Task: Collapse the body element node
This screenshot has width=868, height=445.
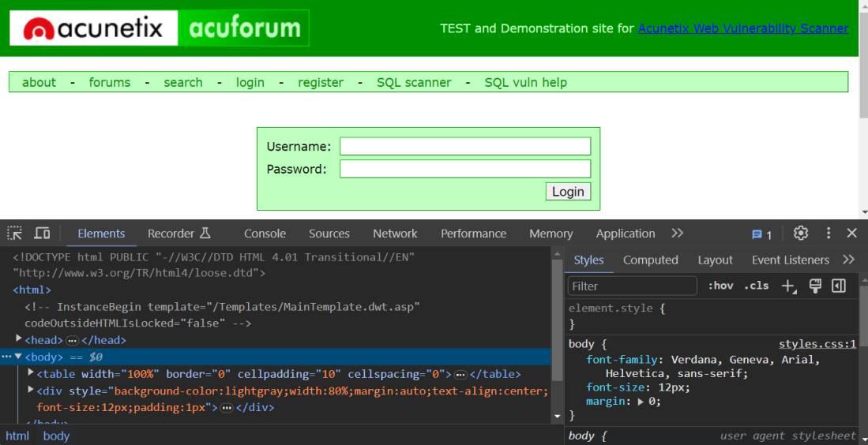Action: click(18, 357)
